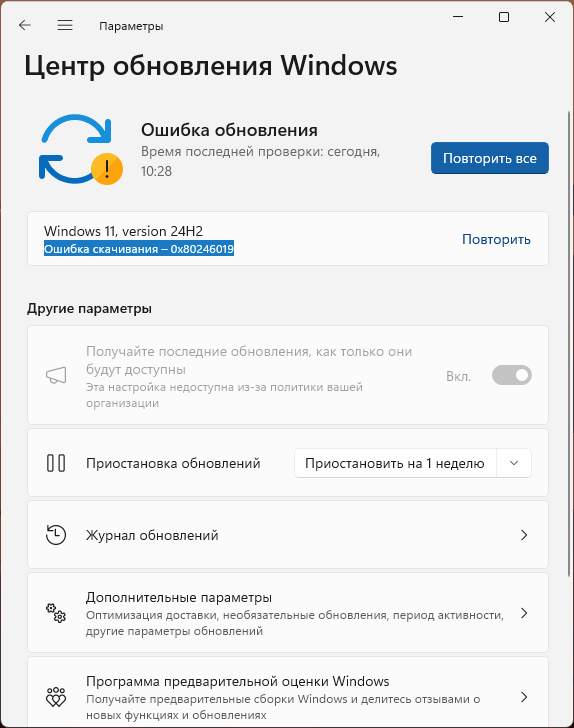The height and width of the screenshot is (728, 574).
Task: Minimize the Settings window
Action: pyautogui.click(x=458, y=17)
